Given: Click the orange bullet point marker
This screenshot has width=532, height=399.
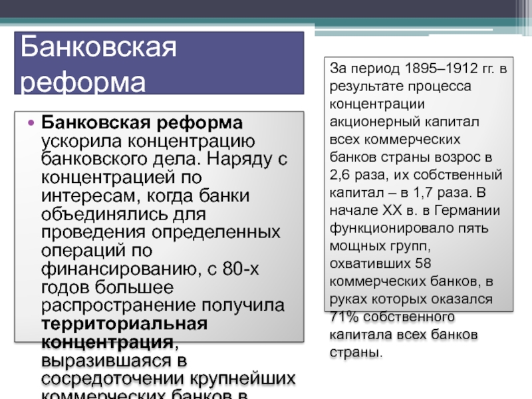Looking at the screenshot, I should pos(29,124).
